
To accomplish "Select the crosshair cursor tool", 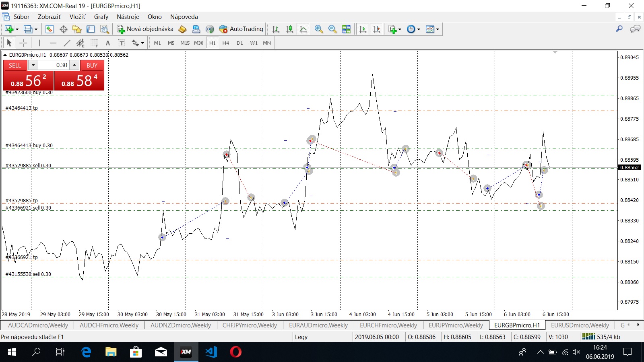I will (23, 43).
